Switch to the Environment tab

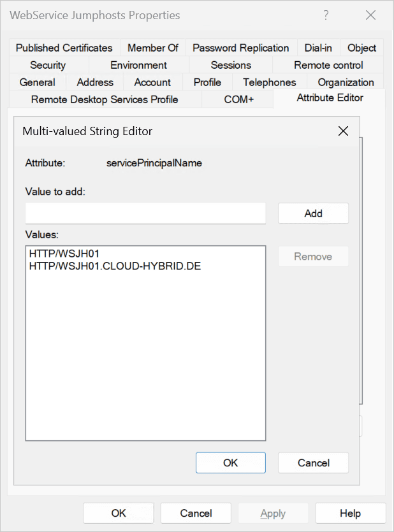[x=138, y=65]
